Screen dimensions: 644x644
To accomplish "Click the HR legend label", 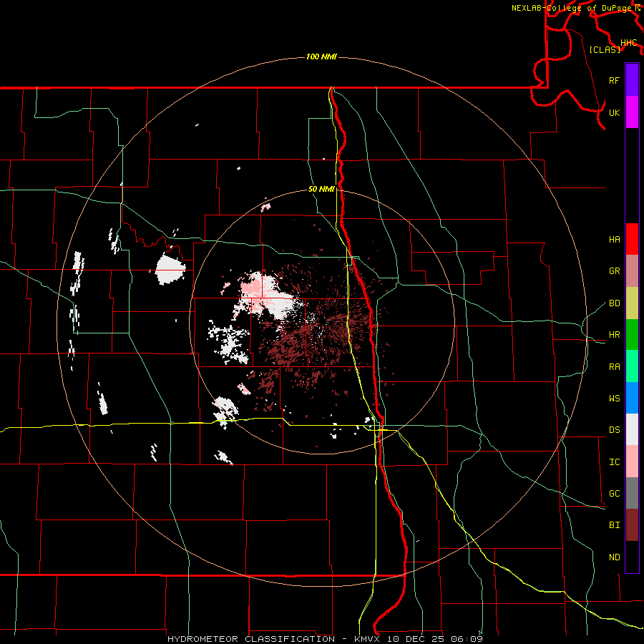I will (x=615, y=335).
